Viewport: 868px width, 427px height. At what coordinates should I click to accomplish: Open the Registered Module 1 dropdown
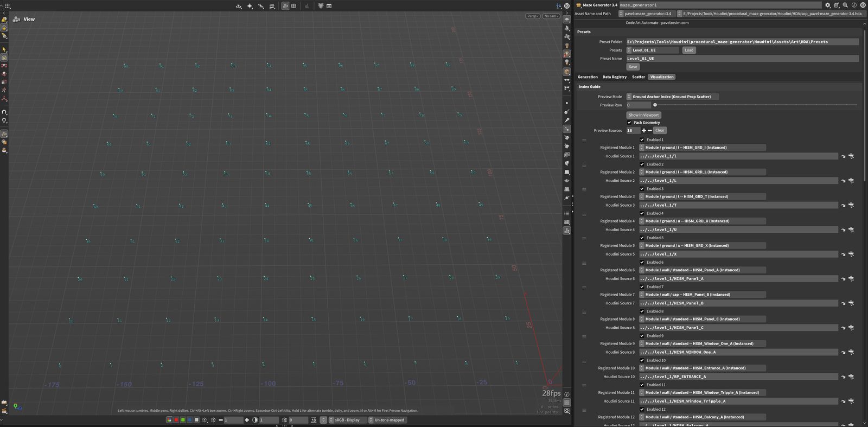(703, 148)
